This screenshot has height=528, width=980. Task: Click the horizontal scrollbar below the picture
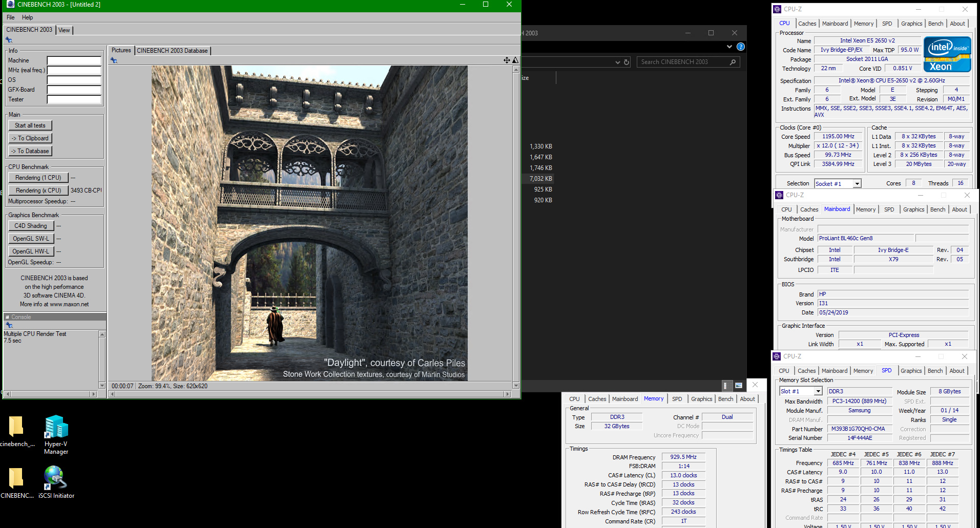(310, 394)
